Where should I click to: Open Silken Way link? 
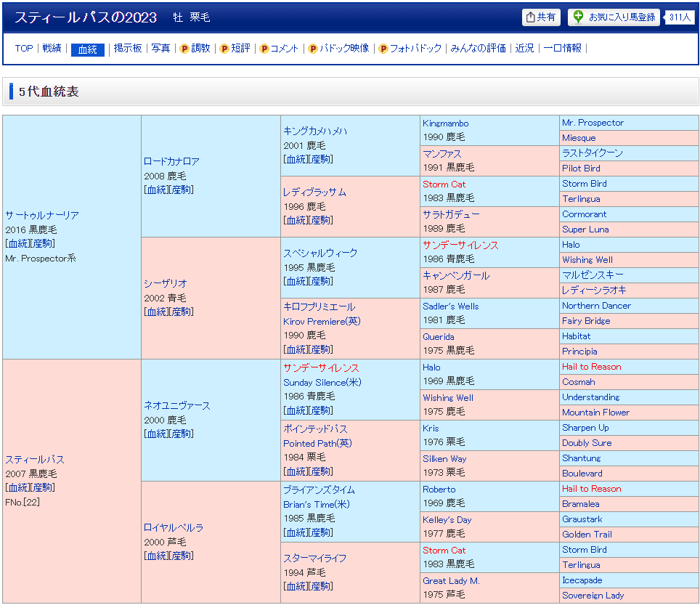pos(444,458)
